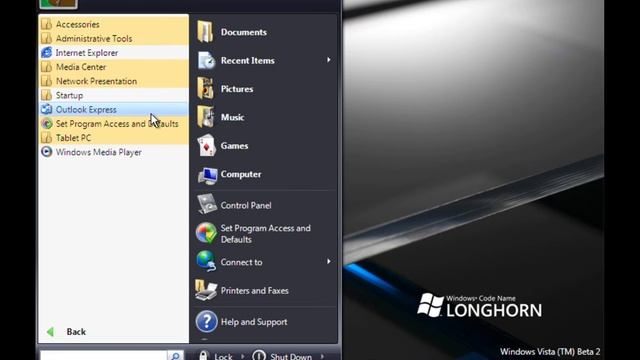Click the Administrative Tools folder icon

click(47, 38)
